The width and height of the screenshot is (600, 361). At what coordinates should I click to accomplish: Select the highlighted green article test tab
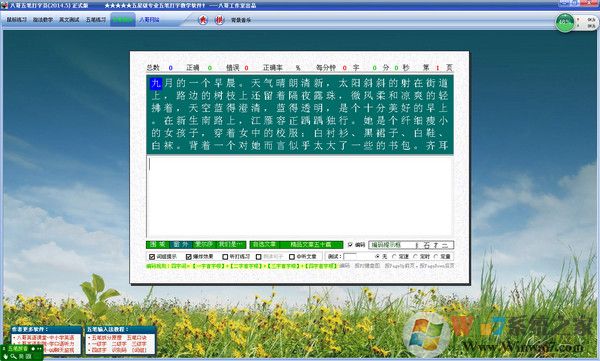[x=123, y=20]
